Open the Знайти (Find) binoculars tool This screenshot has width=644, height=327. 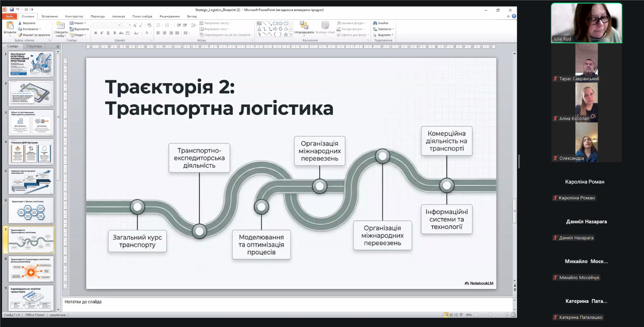381,23
